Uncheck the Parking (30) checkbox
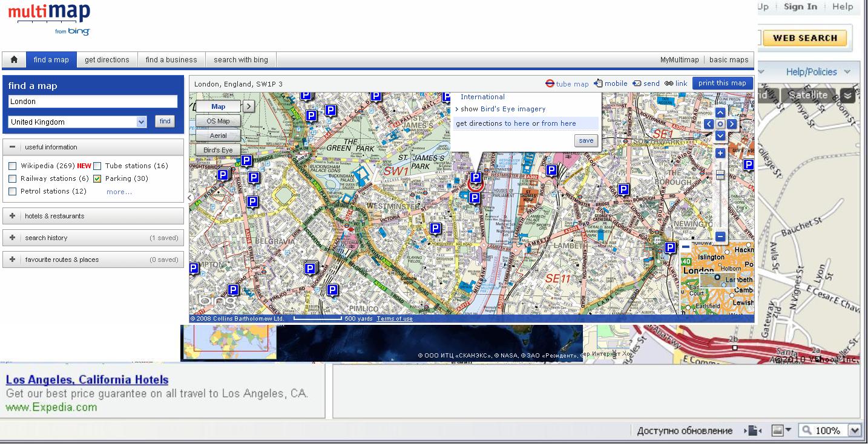This screenshot has width=868, height=444. coord(97,178)
